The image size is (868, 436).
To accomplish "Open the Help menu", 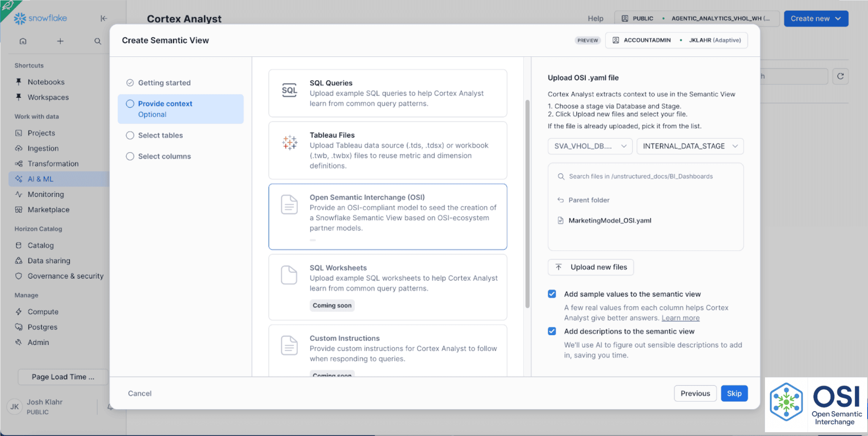I will pos(595,18).
